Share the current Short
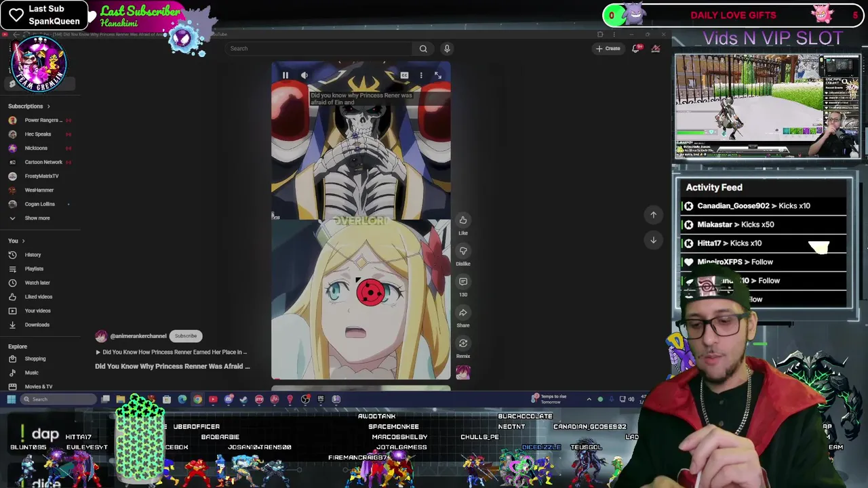The width and height of the screenshot is (868, 488). coord(463,312)
